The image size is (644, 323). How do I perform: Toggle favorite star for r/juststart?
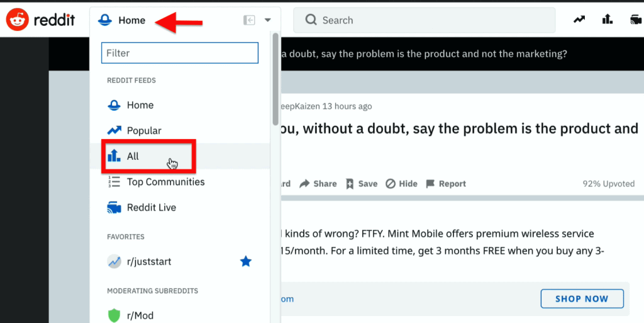pos(246,261)
